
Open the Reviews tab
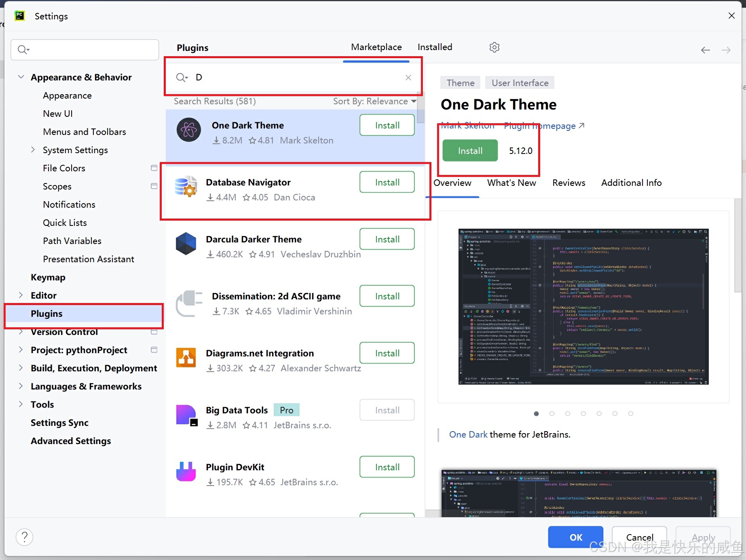pos(569,183)
